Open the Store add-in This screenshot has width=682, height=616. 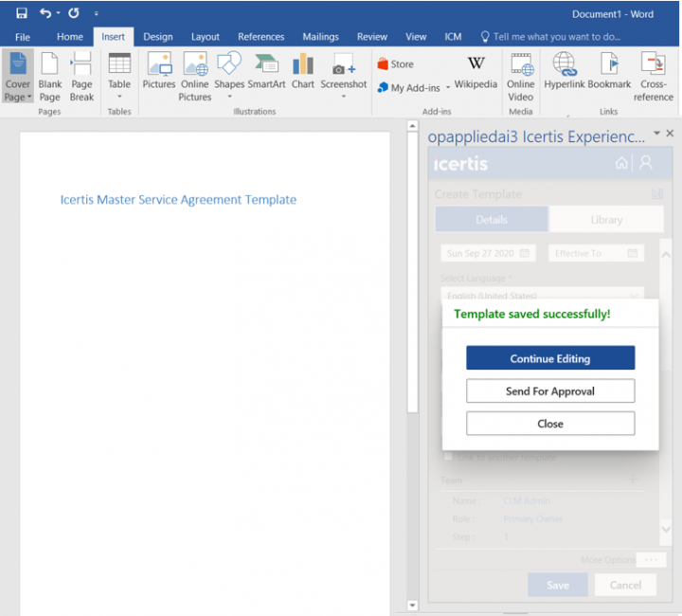tap(395, 64)
